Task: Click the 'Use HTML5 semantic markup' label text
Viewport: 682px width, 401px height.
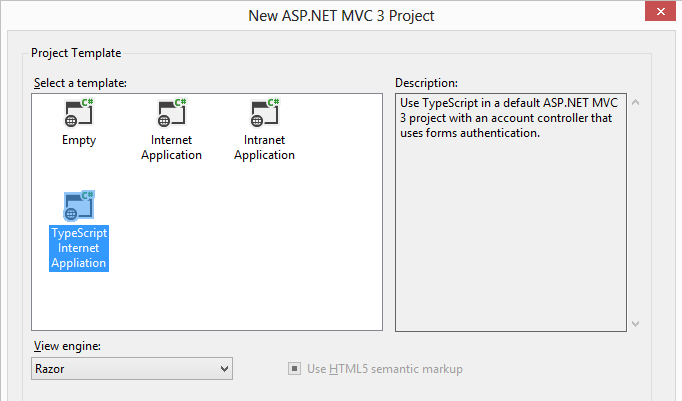Action: click(384, 369)
